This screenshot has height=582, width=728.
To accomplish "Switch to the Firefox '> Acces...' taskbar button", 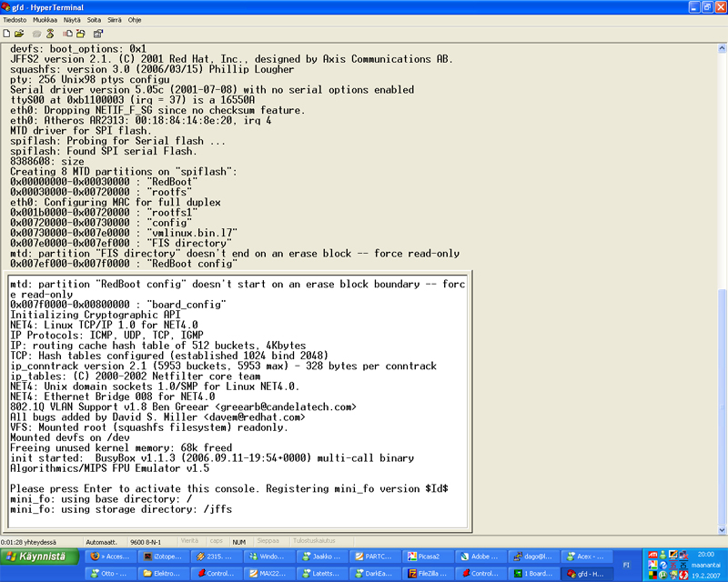I will [111, 556].
